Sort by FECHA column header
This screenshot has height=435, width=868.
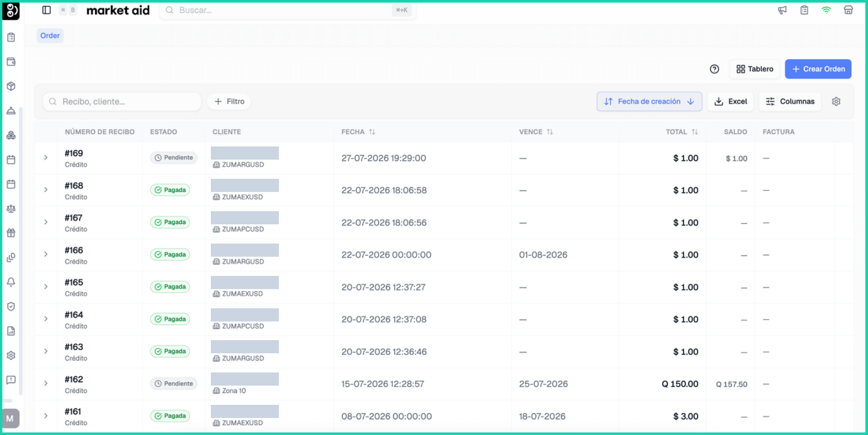[x=358, y=132]
